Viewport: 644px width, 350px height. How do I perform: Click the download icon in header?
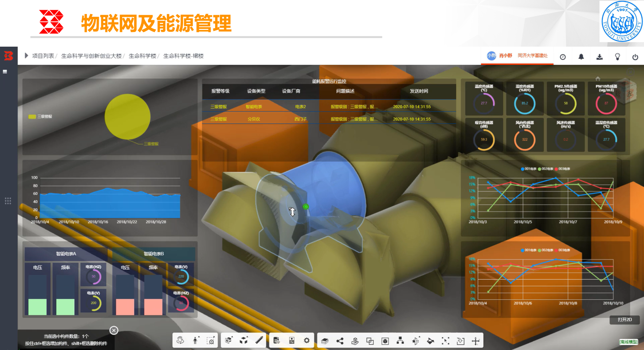pos(599,57)
